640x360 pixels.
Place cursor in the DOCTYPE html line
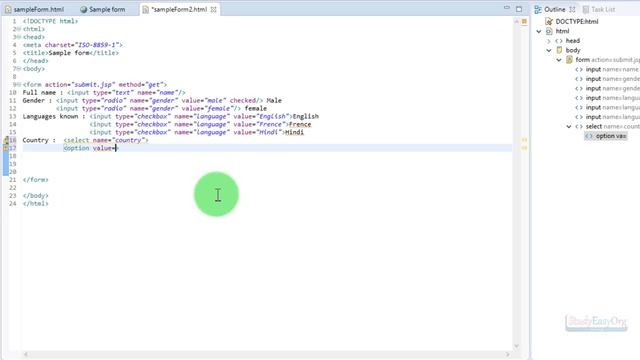pos(50,21)
